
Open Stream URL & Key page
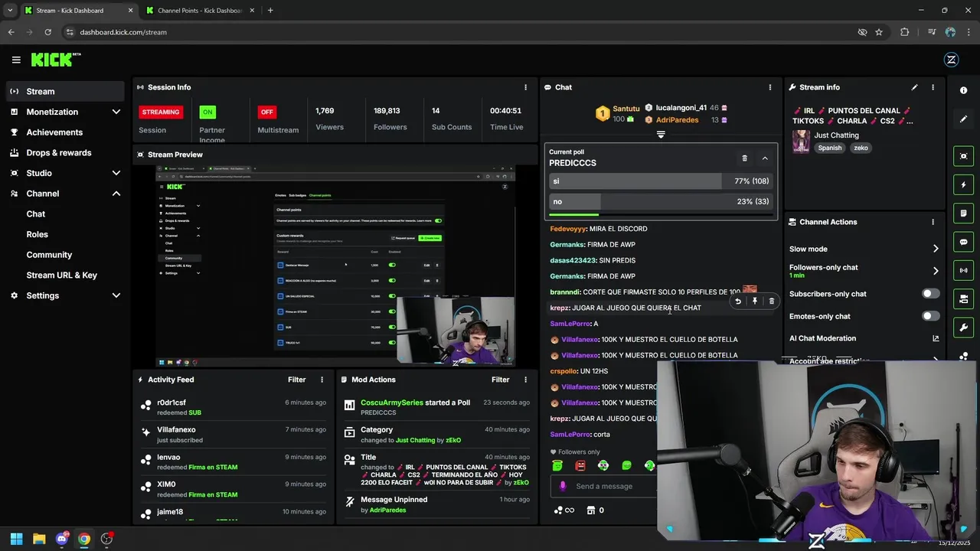61,275
